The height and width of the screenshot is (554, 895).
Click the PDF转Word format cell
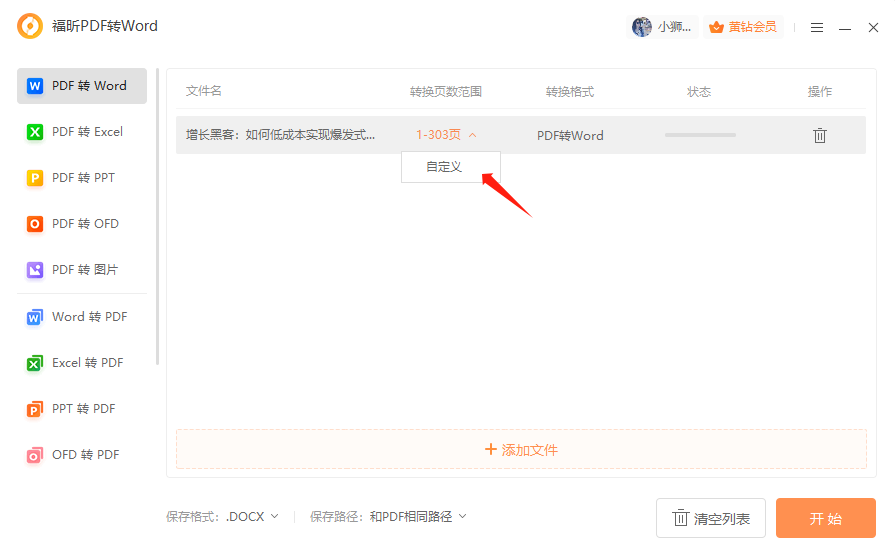click(x=570, y=136)
